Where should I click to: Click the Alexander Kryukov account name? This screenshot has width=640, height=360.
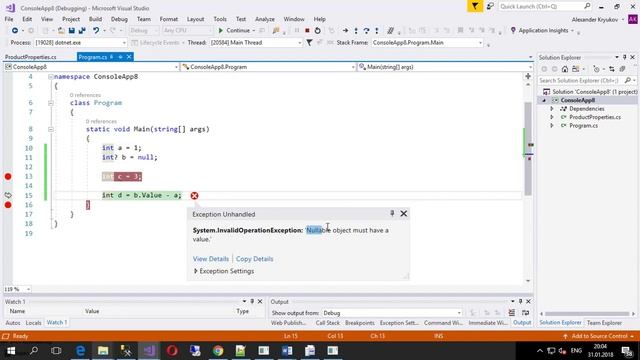coord(595,20)
